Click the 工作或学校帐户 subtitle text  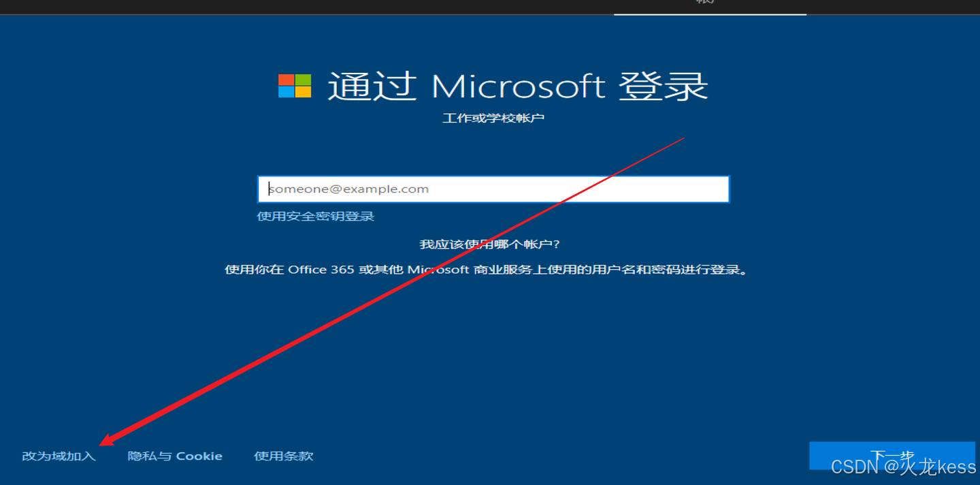pyautogui.click(x=493, y=119)
